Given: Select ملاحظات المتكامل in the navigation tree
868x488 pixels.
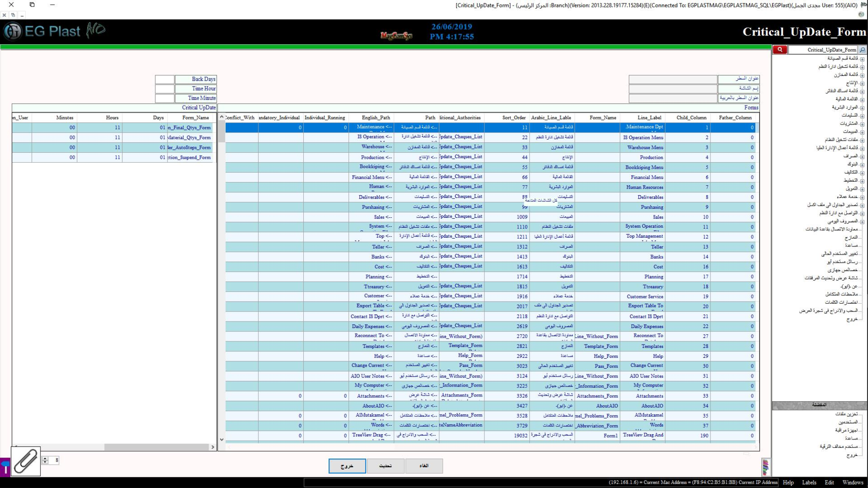Looking at the screenshot, I should pyautogui.click(x=842, y=294).
